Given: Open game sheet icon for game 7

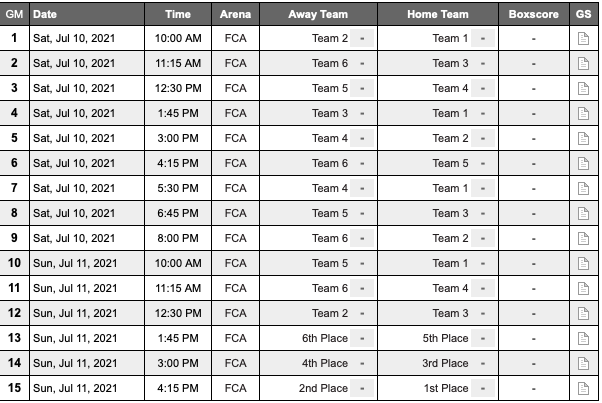Looking at the screenshot, I should [x=583, y=188].
